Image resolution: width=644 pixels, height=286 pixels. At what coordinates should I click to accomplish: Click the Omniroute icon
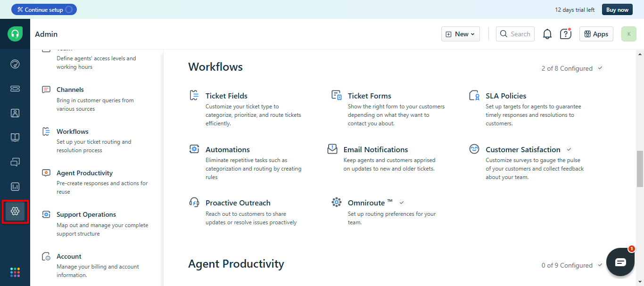coord(336,203)
